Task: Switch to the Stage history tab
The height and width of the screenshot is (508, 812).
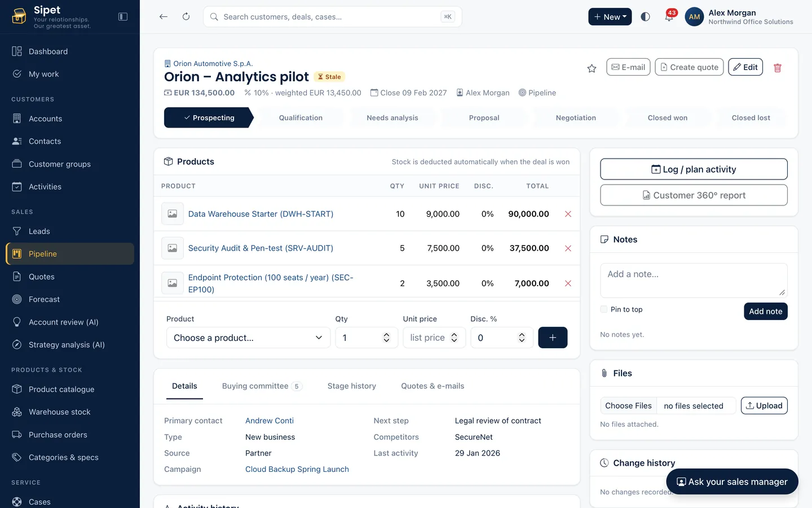Action: coord(352,386)
